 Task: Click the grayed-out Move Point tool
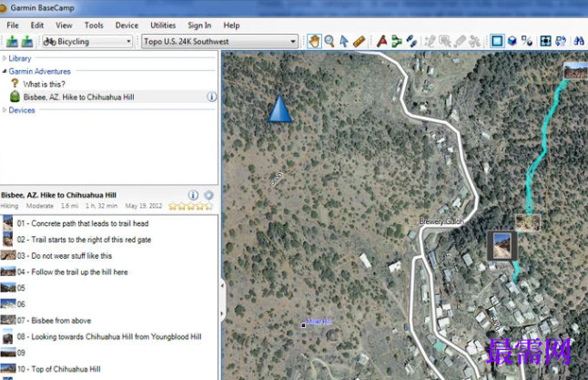(x=445, y=41)
